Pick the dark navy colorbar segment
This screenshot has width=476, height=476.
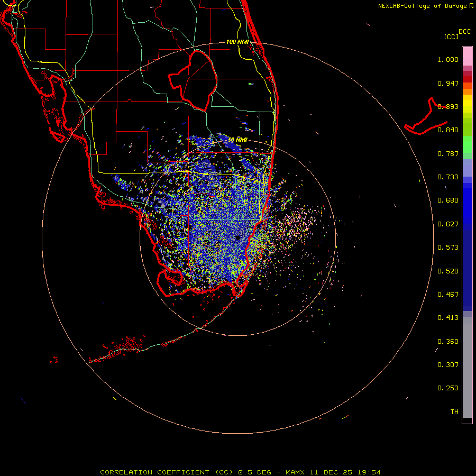click(x=467, y=267)
